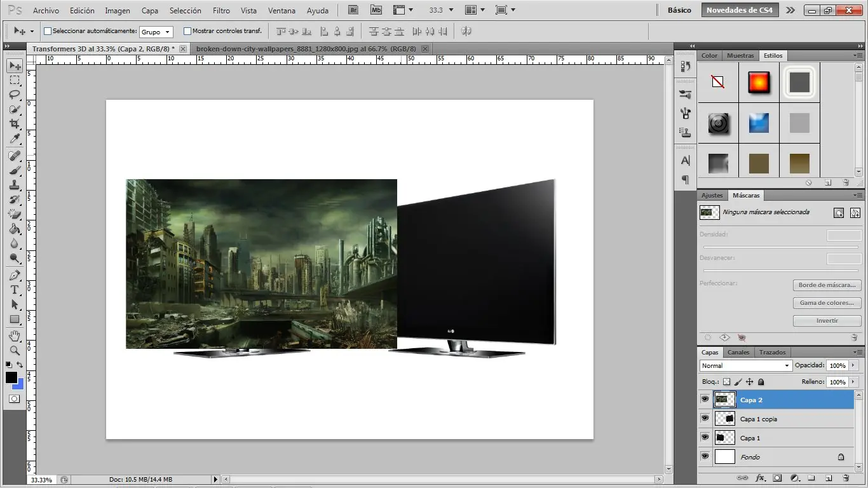Viewport: 868px width, 488px height.
Task: Hide Capa 1 copia layer visibility
Action: (705, 418)
